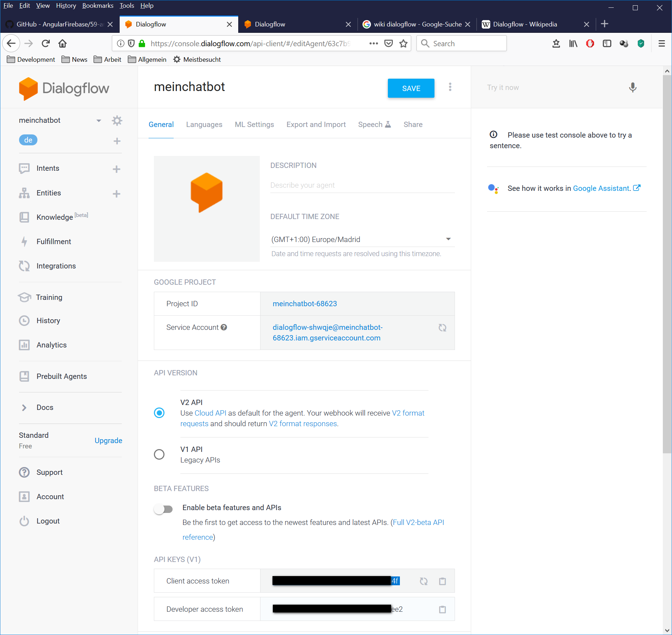Viewport: 672px width, 635px height.
Task: Reload the page in browser toolbar
Action: tap(46, 43)
